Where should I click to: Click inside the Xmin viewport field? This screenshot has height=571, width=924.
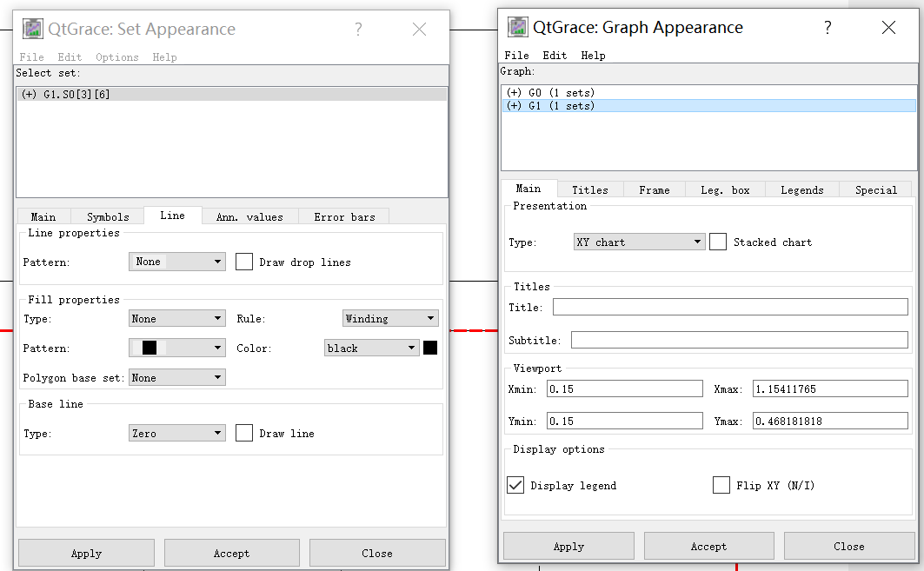click(624, 388)
